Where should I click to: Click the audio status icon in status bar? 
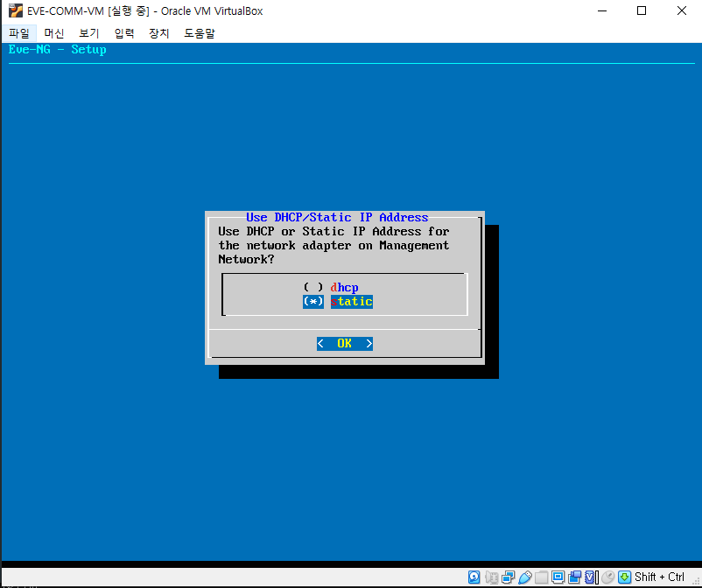pos(492,577)
